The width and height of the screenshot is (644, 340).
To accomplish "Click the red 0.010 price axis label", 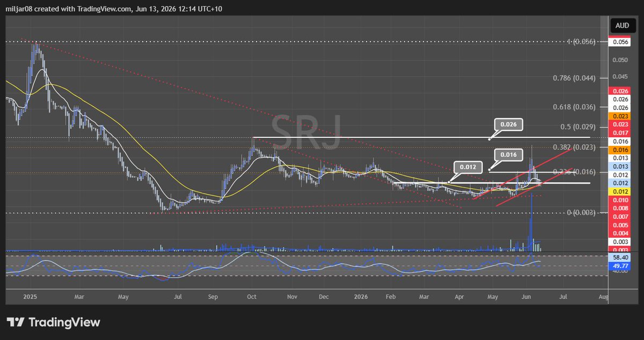I will click(620, 199).
